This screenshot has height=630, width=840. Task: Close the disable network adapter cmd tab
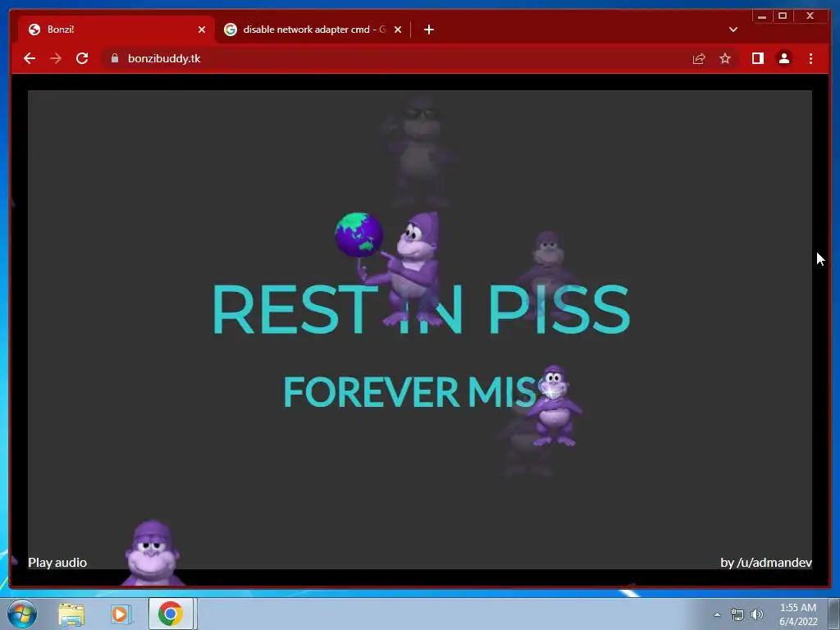[x=398, y=30]
